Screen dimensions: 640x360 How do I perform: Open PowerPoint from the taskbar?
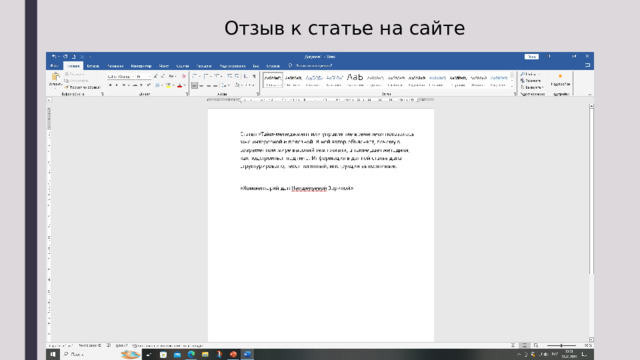pos(233,354)
